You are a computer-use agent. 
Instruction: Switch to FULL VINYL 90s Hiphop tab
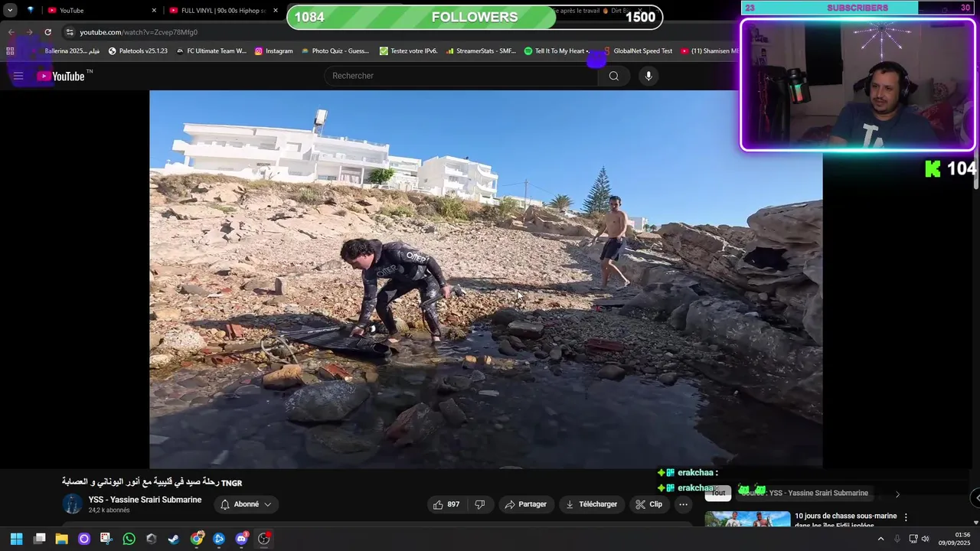(222, 11)
